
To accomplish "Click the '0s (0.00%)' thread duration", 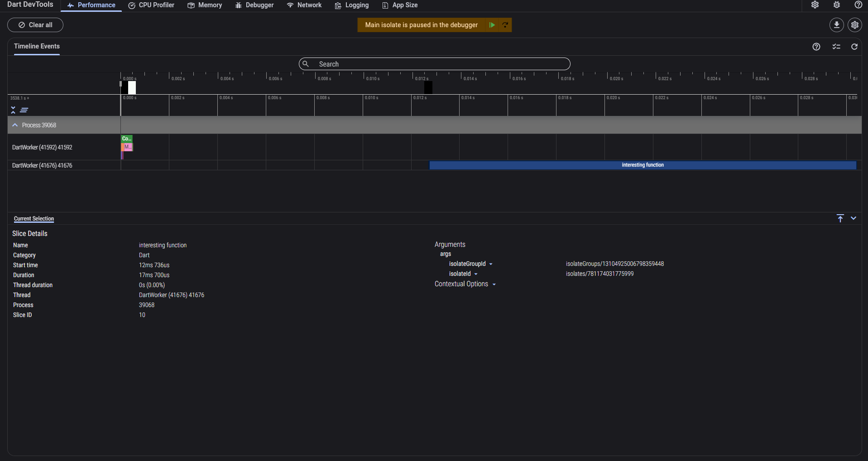I will (152, 285).
